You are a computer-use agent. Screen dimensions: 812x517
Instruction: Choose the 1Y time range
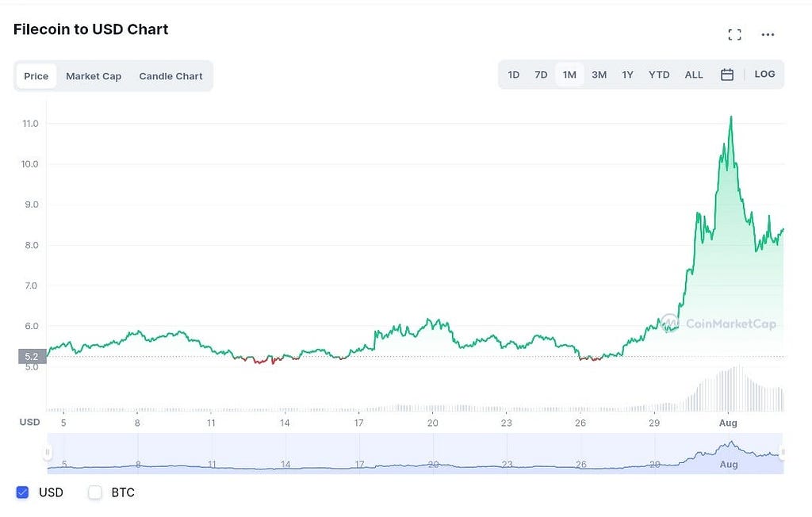coord(627,75)
